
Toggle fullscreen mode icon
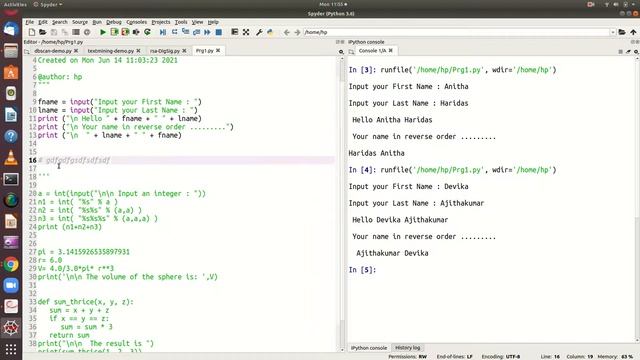246,32
